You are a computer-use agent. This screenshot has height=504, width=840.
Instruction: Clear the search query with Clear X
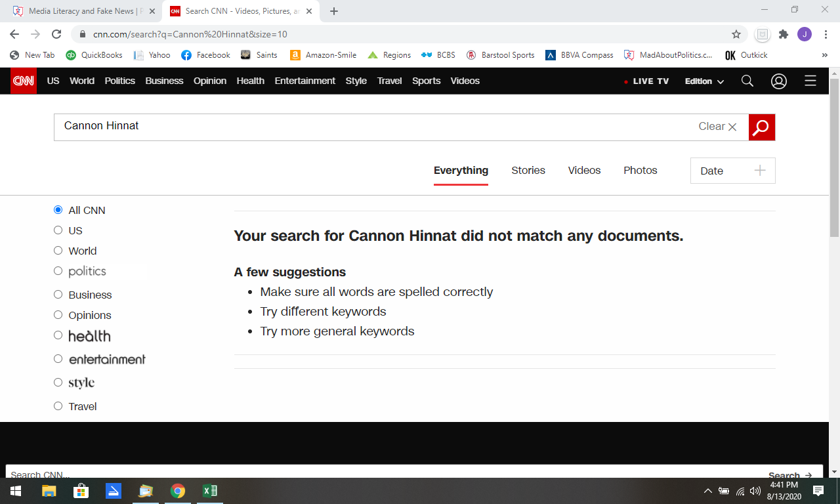(x=718, y=127)
